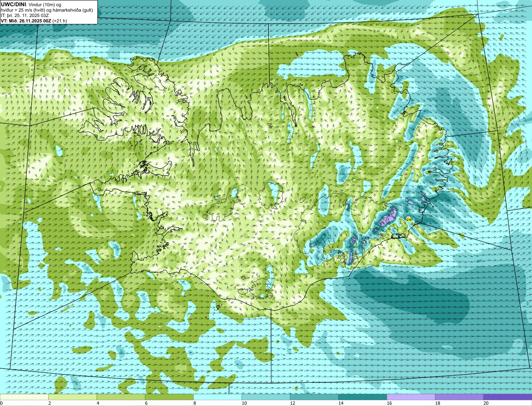Click the scale label '4' on the color bar
This screenshot has width=532, height=406.
(x=98, y=403)
